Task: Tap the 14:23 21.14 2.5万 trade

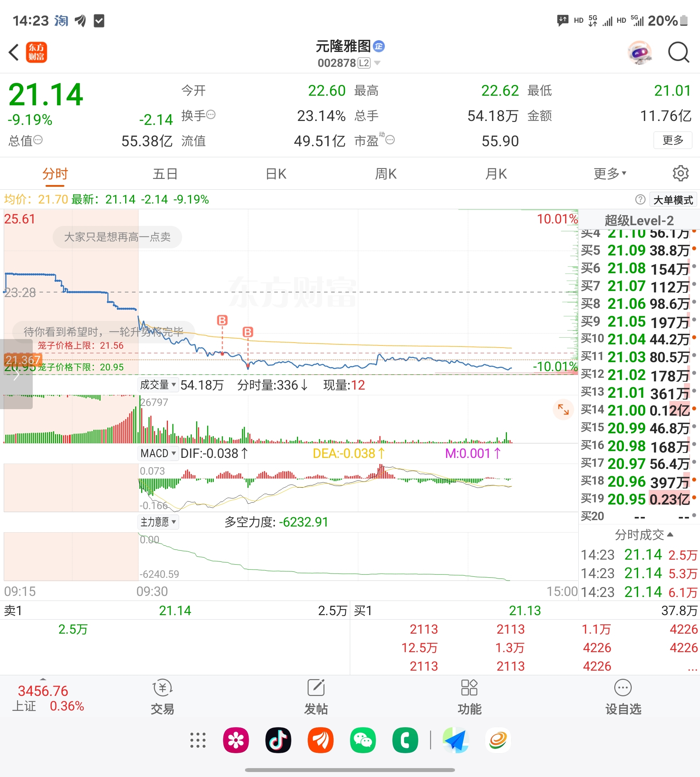Action: [x=639, y=555]
